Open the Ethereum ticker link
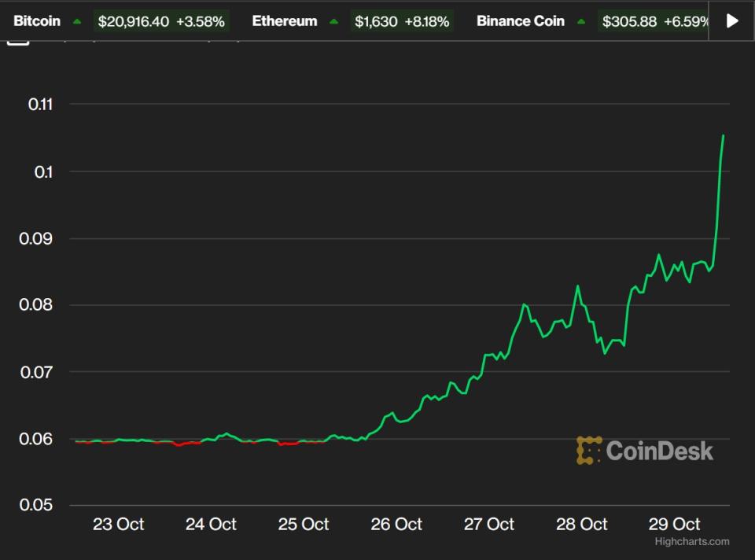This screenshot has height=560, width=755. (x=284, y=21)
